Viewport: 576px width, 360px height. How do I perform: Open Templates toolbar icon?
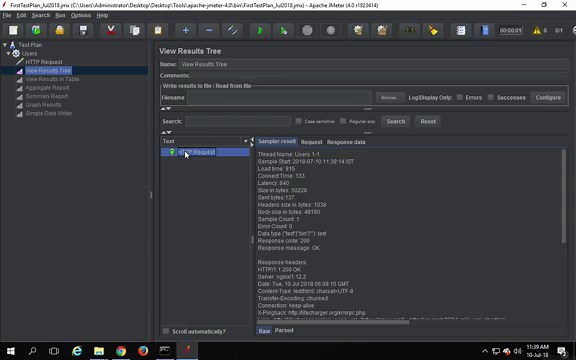36,30
